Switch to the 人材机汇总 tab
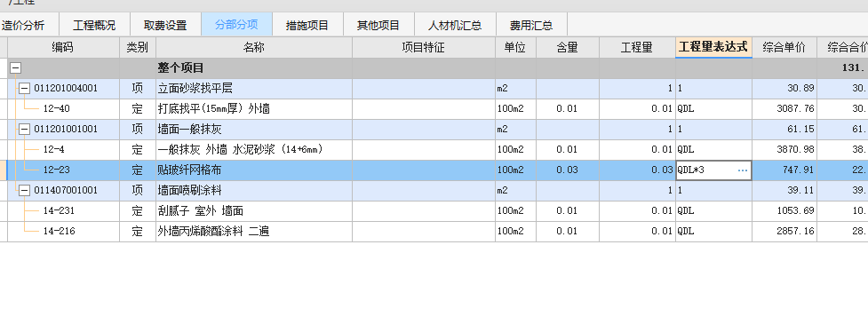 click(x=455, y=26)
